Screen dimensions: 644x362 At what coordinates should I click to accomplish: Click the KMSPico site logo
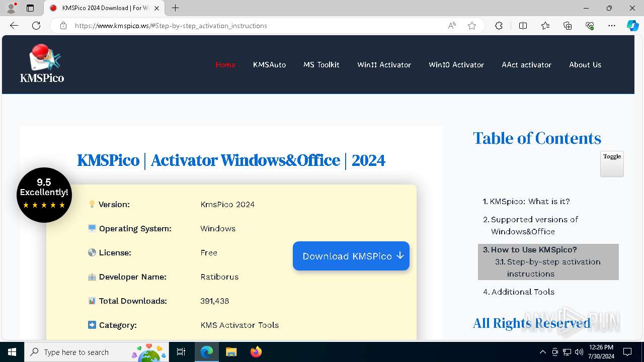point(42,63)
